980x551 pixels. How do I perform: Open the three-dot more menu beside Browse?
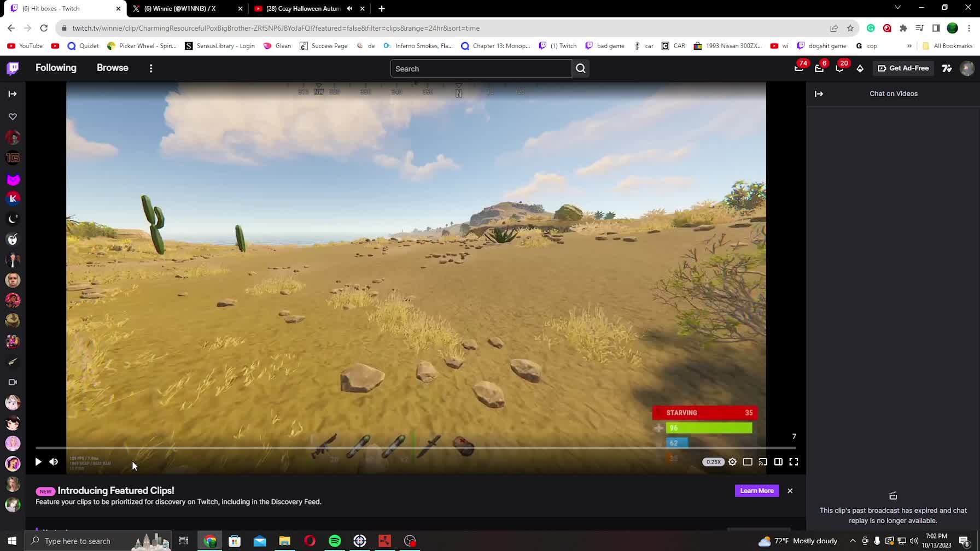151,68
